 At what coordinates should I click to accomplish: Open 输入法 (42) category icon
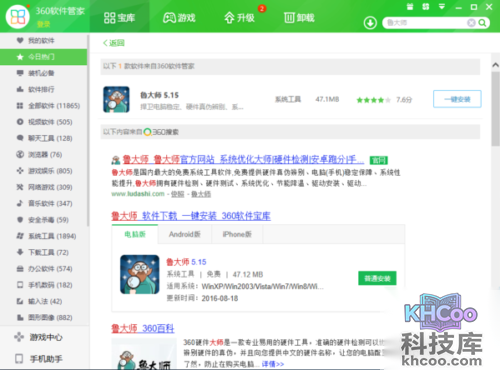tap(20, 301)
